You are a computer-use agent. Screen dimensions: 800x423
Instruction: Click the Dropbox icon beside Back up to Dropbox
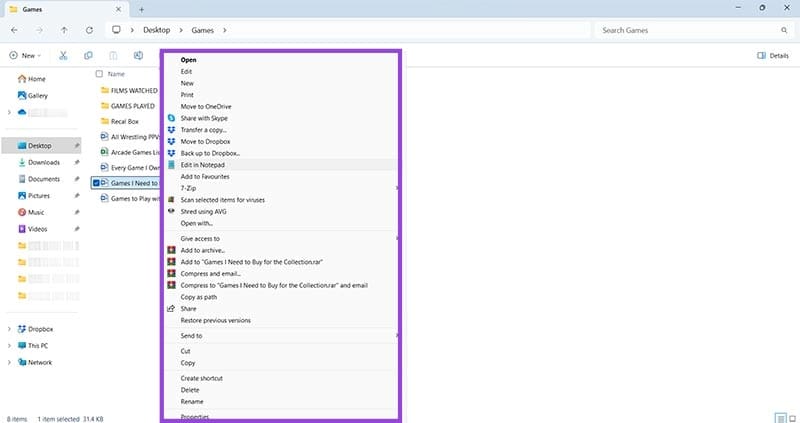171,153
